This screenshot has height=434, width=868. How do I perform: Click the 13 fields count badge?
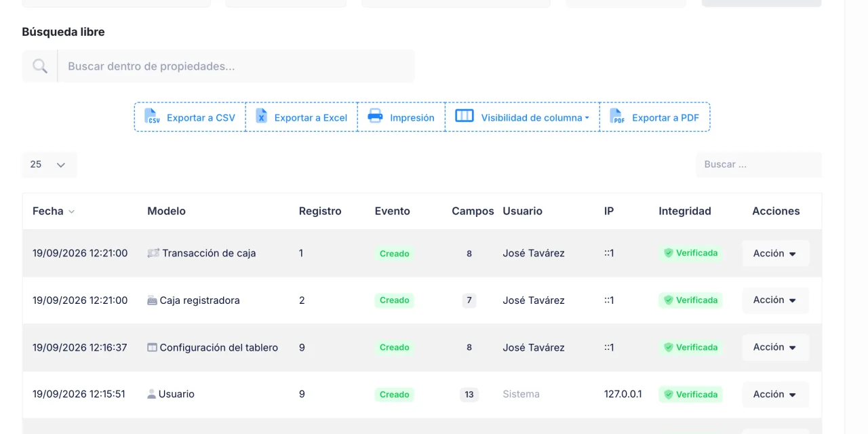(469, 395)
